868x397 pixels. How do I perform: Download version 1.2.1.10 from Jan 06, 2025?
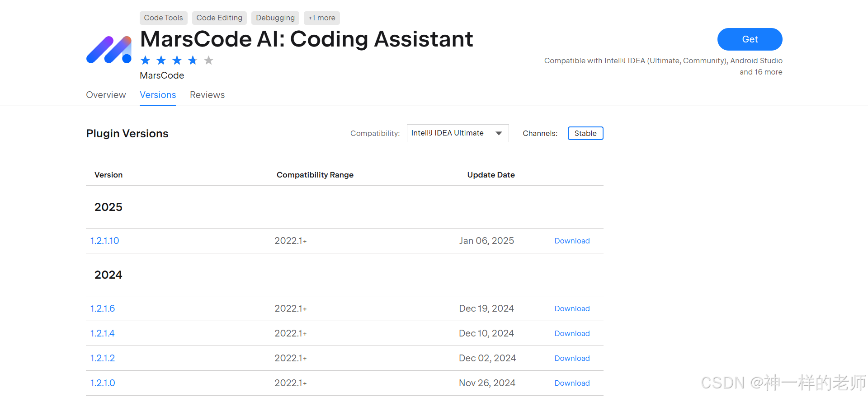572,241
